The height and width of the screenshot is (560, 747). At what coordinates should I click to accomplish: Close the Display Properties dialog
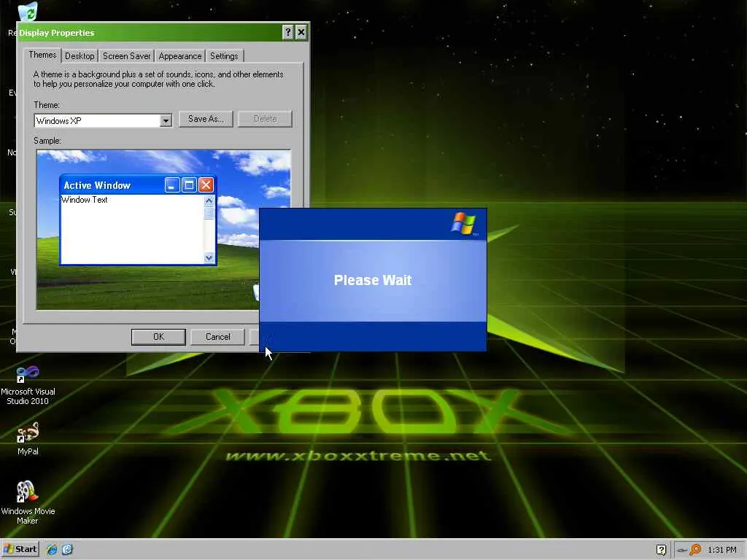tap(301, 32)
